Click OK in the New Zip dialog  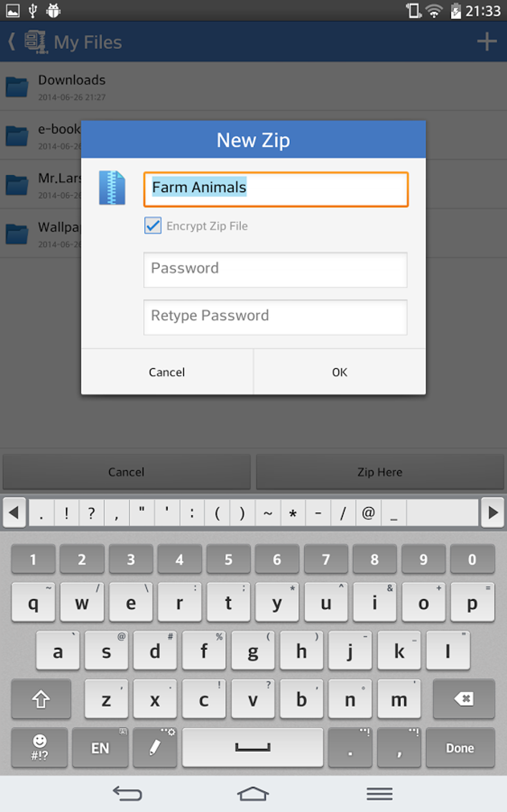[x=339, y=372]
